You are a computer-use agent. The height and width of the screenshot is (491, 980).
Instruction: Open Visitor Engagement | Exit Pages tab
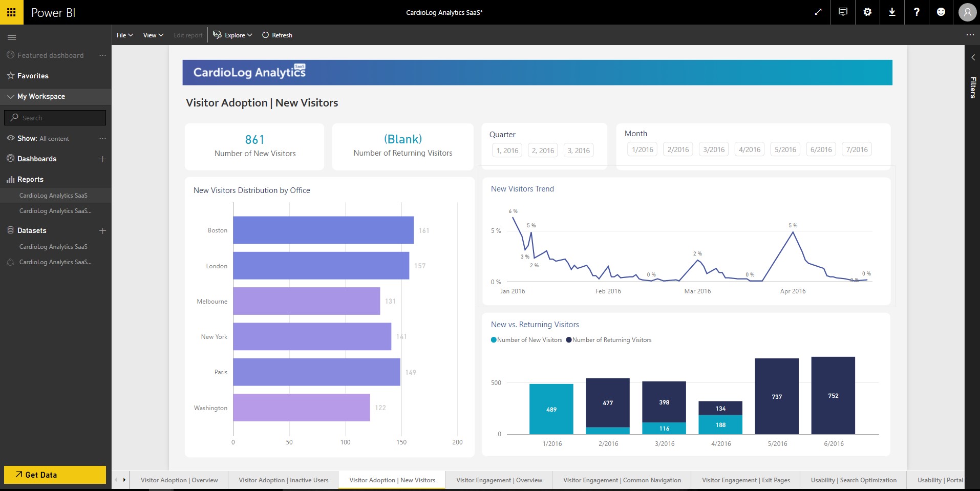tap(746, 480)
